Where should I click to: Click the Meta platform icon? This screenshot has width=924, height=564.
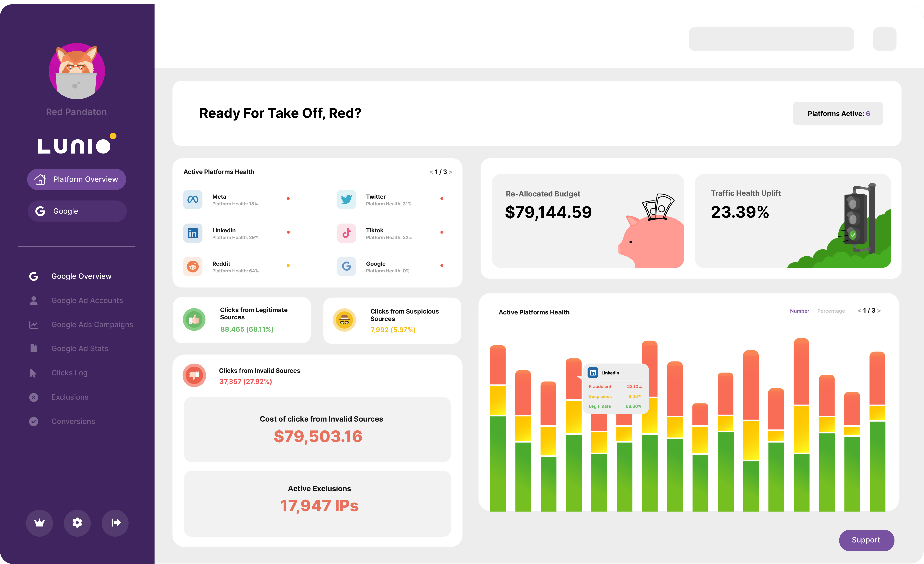(x=193, y=199)
